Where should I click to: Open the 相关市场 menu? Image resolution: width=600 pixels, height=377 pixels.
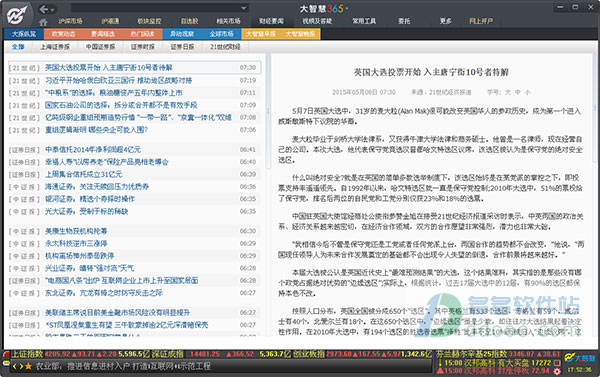tap(228, 21)
